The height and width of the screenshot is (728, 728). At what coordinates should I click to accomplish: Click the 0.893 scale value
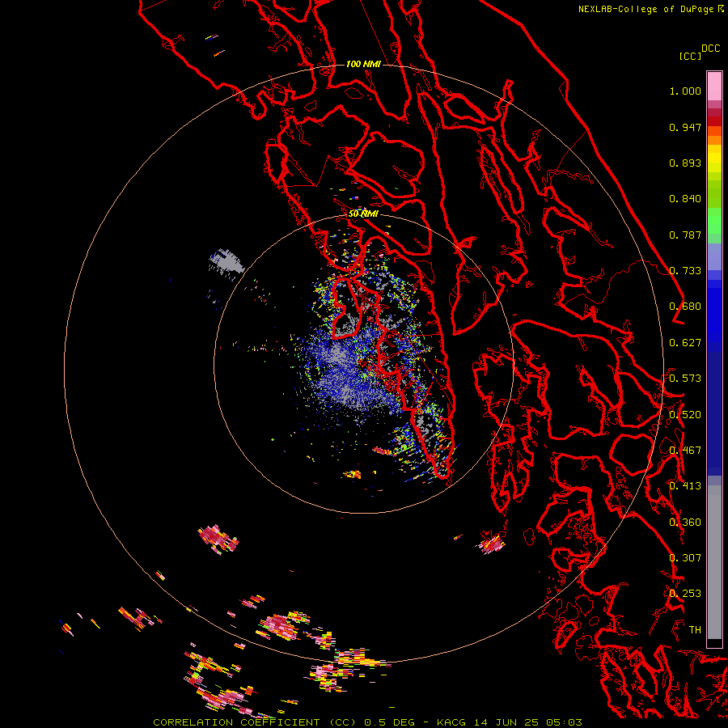coord(685,163)
